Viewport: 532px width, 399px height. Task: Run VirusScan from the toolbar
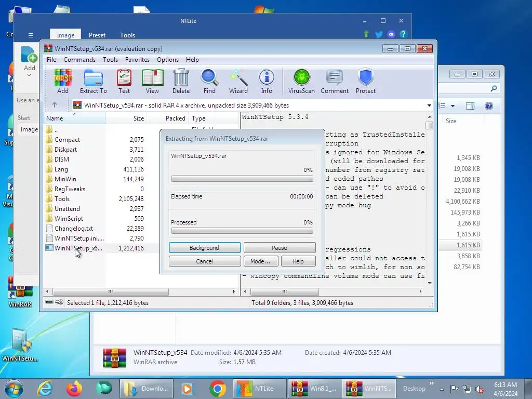(302, 82)
